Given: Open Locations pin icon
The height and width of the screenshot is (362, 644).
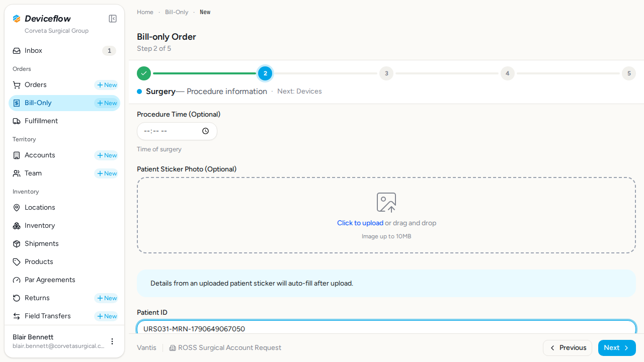Looking at the screenshot, I should click(17, 208).
